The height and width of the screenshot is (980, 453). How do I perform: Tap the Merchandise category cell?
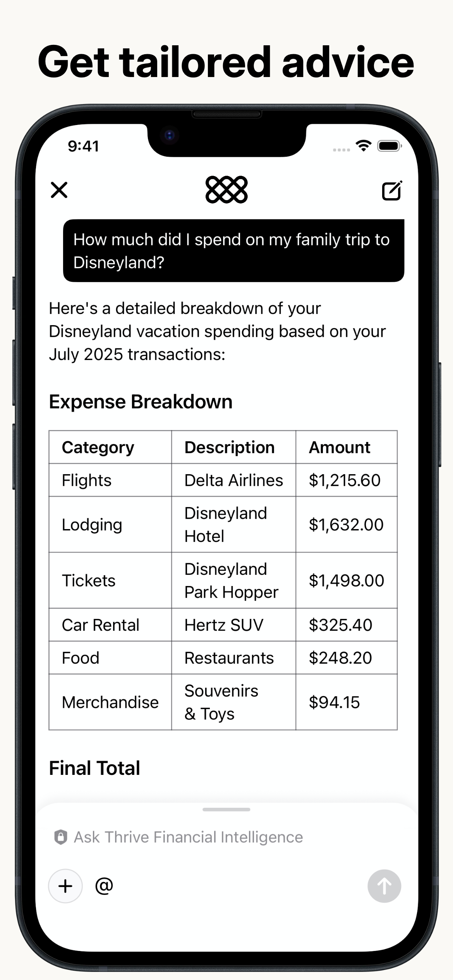110,702
